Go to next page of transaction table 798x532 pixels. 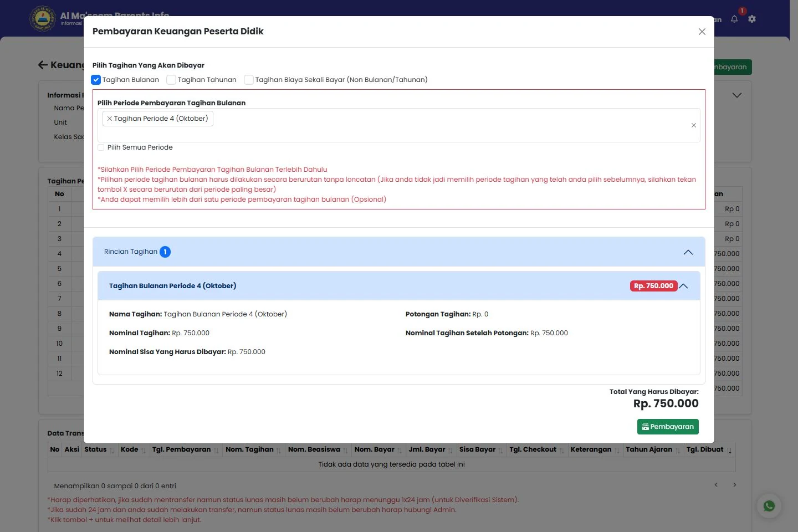[x=735, y=485]
